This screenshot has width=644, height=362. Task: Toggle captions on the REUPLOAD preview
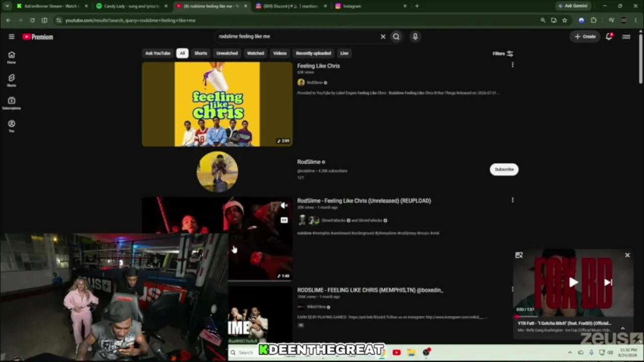[x=284, y=220]
